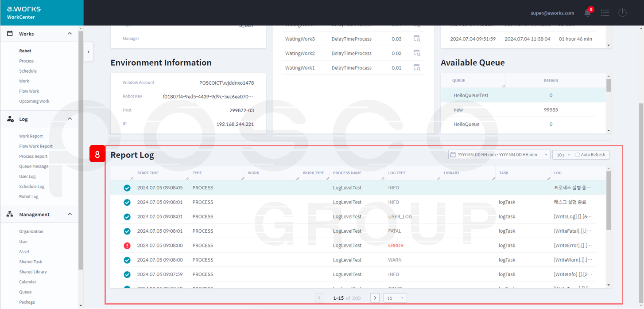Click the Robot Key value text
The width and height of the screenshot is (644, 309).
coord(208,96)
